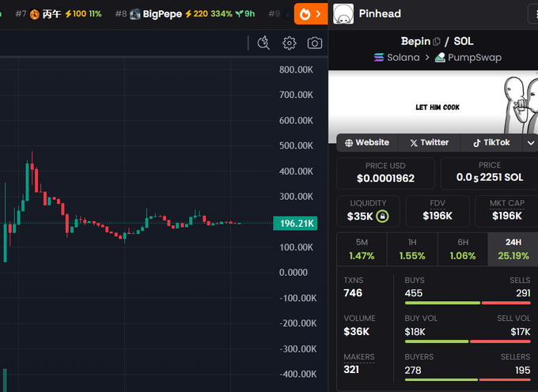Open the Website link

(x=367, y=143)
